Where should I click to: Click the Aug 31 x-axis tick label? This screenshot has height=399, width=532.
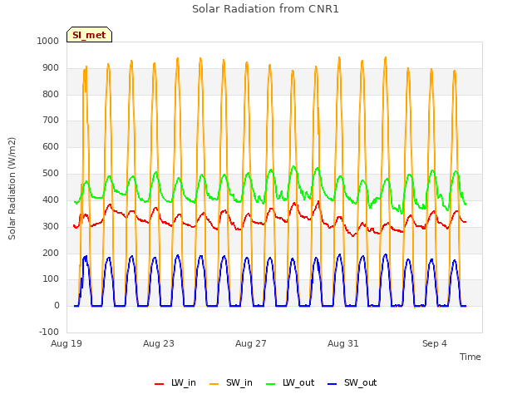pos(343,343)
